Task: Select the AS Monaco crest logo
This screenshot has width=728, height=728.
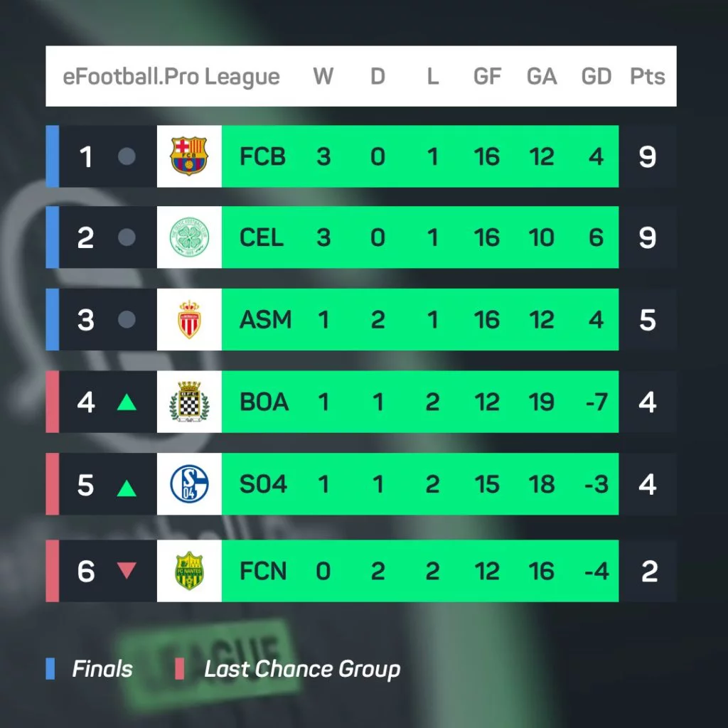Action: 189,319
